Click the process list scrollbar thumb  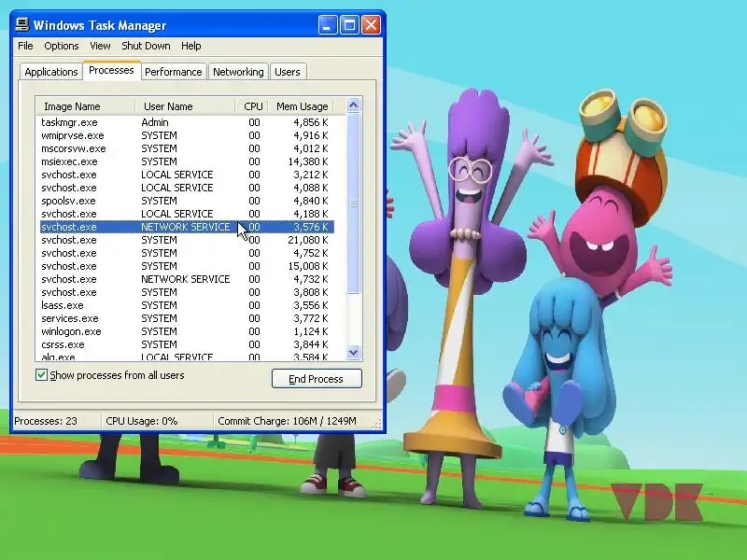354,203
